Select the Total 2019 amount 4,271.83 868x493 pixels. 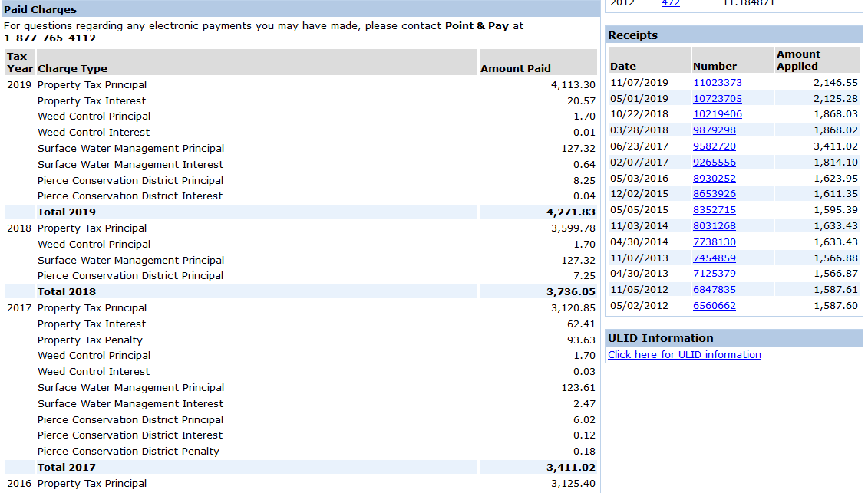571,212
